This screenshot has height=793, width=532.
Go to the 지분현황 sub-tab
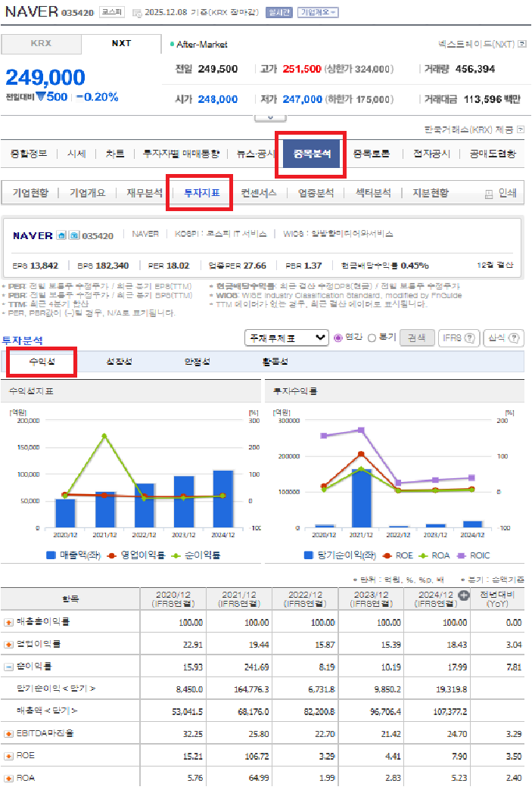coord(431,193)
